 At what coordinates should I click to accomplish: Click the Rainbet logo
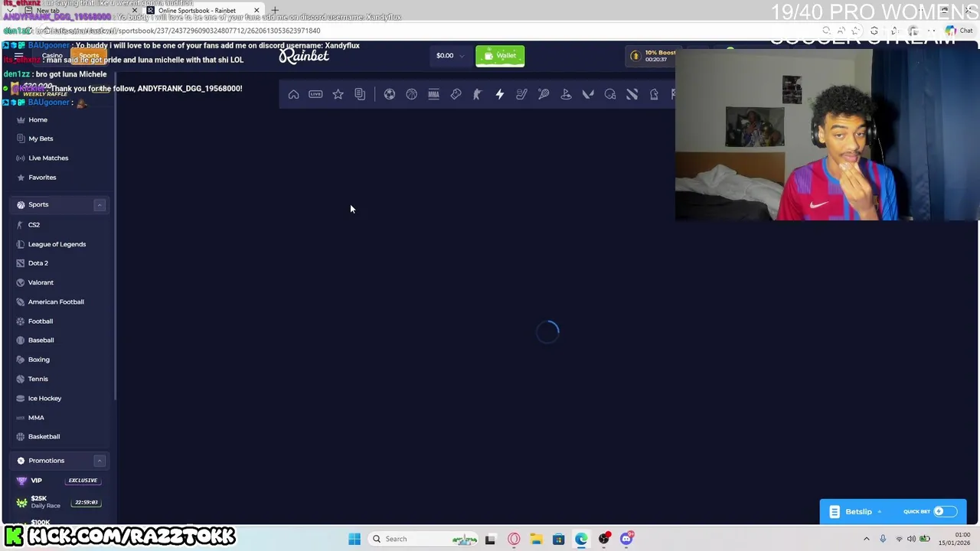click(304, 56)
